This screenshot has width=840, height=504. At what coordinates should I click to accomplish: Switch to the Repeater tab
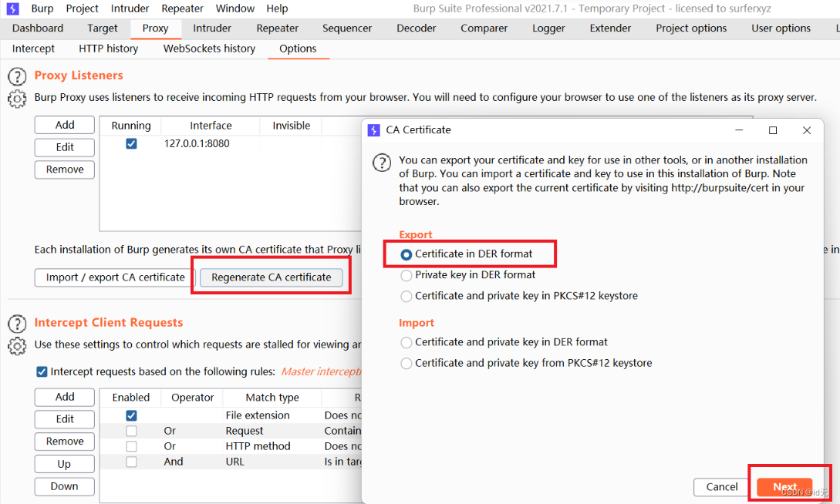[277, 29]
